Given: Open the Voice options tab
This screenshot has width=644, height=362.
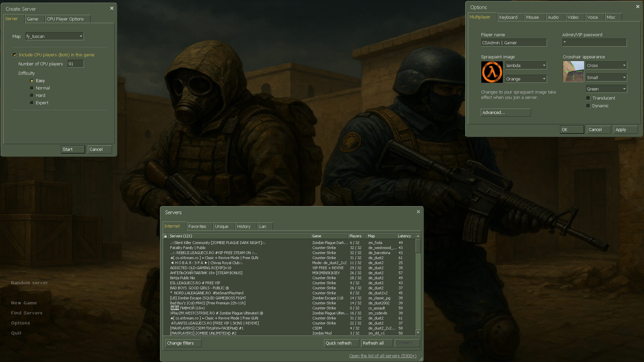Looking at the screenshot, I should (x=595, y=17).
